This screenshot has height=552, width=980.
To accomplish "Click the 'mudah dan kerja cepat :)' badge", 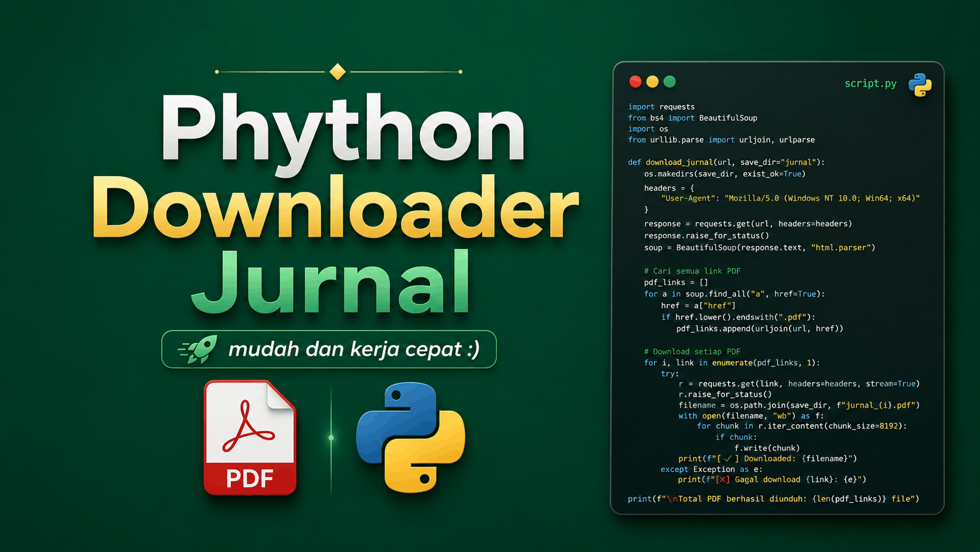I will [x=329, y=349].
